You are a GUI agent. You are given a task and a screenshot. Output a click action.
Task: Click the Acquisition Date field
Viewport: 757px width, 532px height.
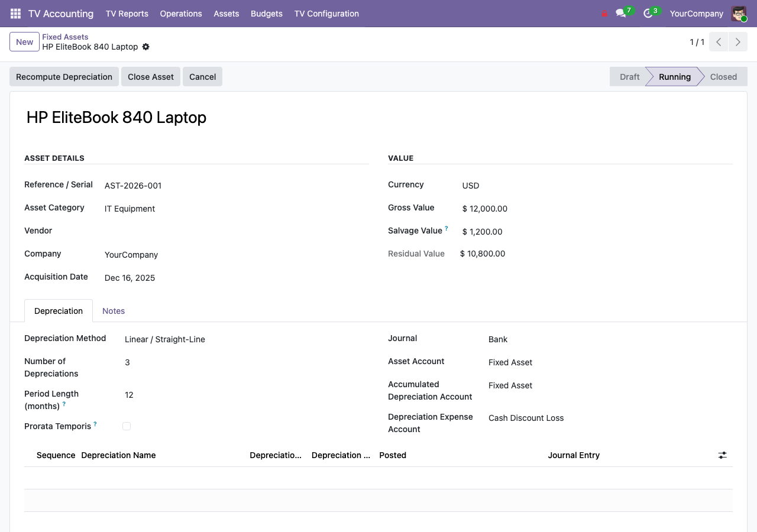[237, 278]
